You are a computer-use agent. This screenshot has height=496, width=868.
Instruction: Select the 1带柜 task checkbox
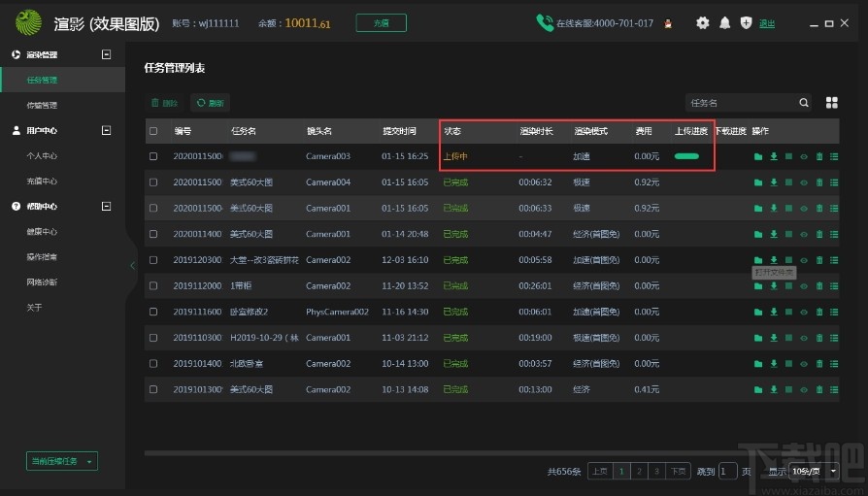click(x=153, y=286)
